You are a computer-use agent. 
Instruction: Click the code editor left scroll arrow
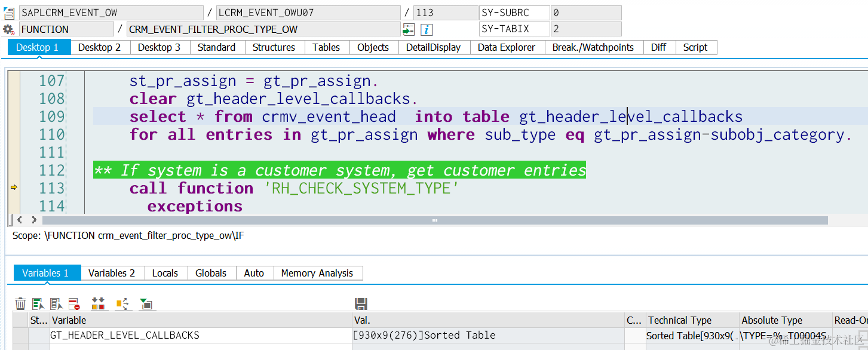click(19, 220)
